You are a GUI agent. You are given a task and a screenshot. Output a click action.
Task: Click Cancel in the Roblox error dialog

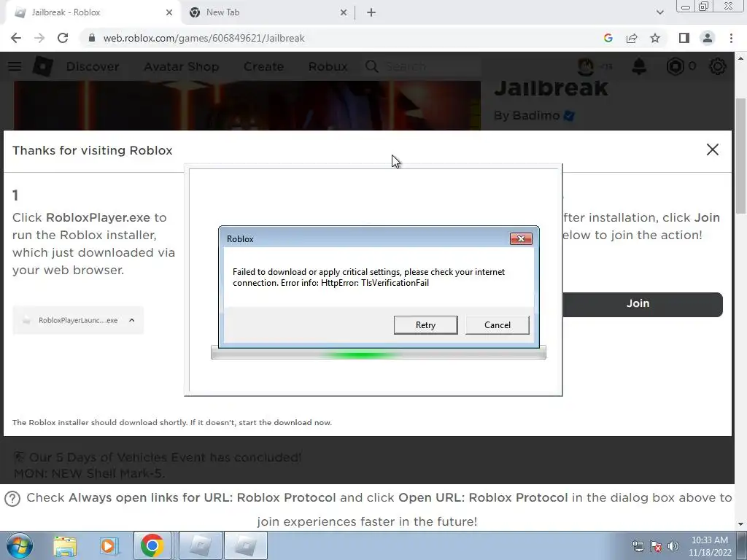coord(497,324)
